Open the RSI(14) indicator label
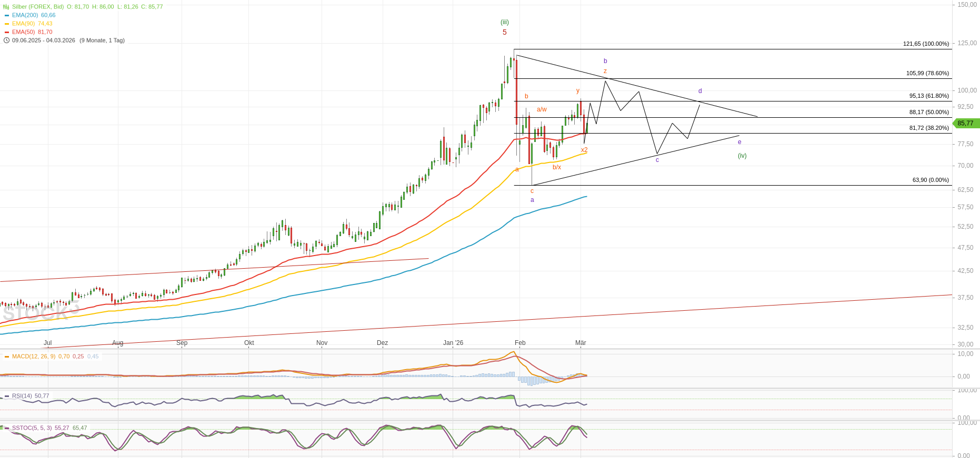 (x=22, y=396)
